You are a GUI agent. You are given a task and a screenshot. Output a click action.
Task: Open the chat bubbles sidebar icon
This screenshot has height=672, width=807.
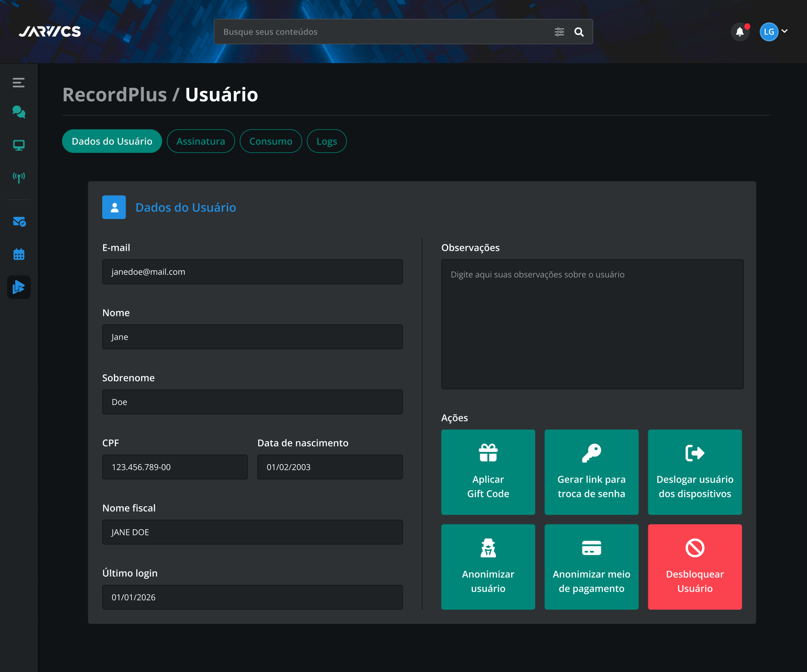pyautogui.click(x=19, y=112)
